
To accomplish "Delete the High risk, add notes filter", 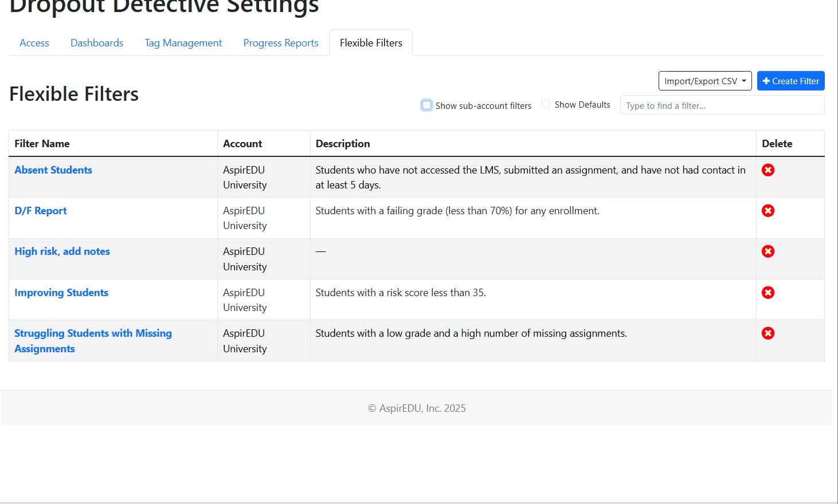I will tap(768, 251).
